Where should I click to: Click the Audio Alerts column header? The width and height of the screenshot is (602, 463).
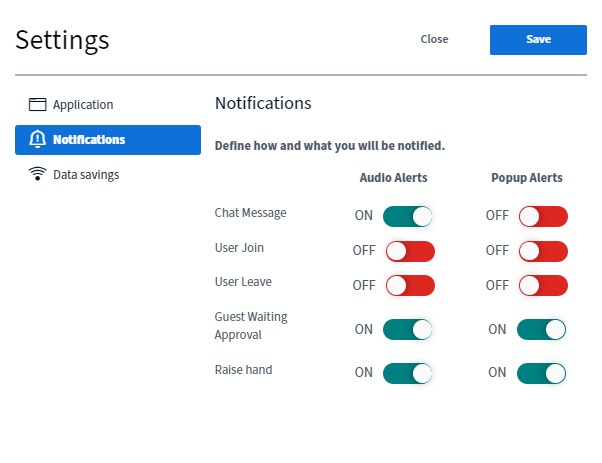393,178
